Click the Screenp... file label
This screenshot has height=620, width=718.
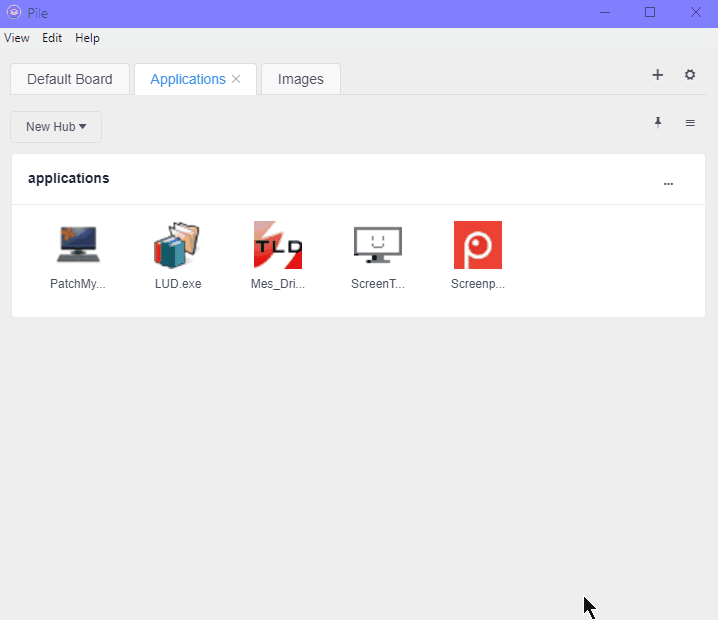tap(478, 284)
